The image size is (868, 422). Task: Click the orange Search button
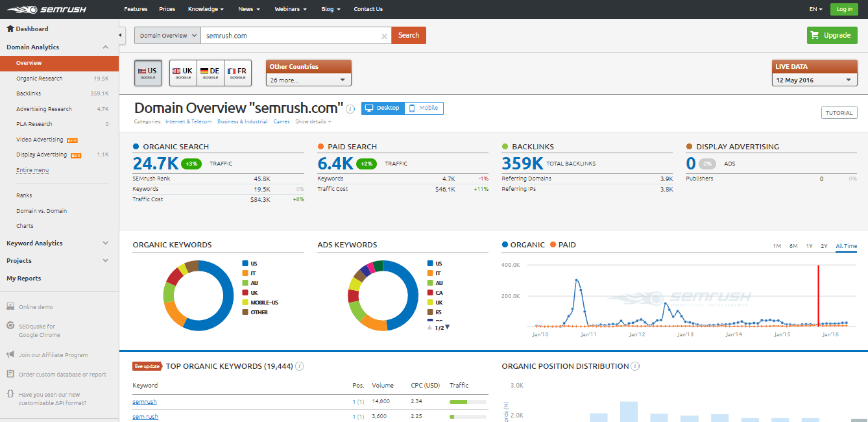(x=409, y=36)
